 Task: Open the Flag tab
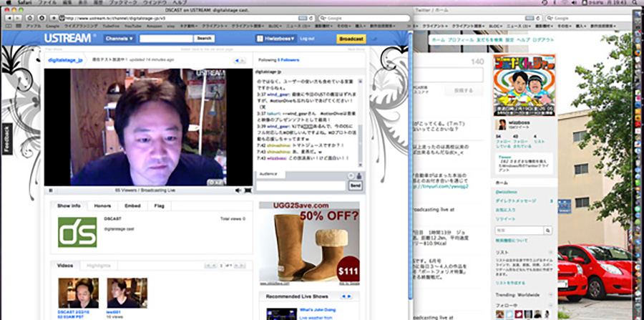point(160,205)
